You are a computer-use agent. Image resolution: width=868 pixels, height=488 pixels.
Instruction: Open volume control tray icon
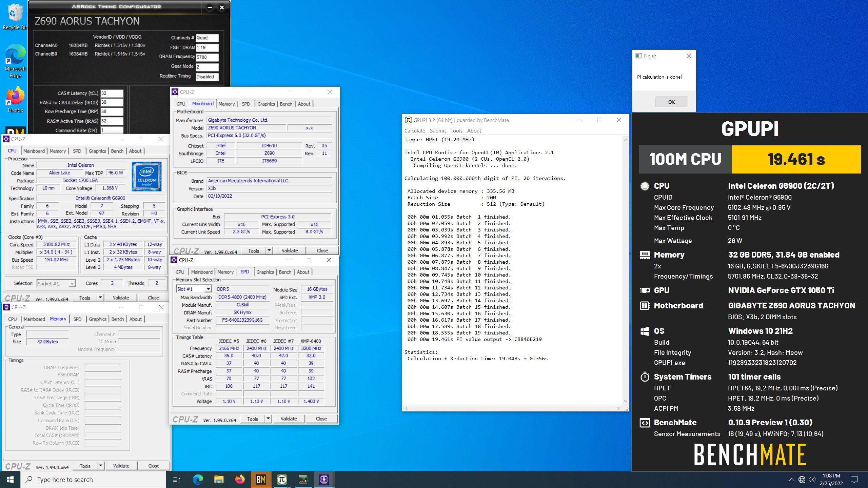click(x=812, y=480)
